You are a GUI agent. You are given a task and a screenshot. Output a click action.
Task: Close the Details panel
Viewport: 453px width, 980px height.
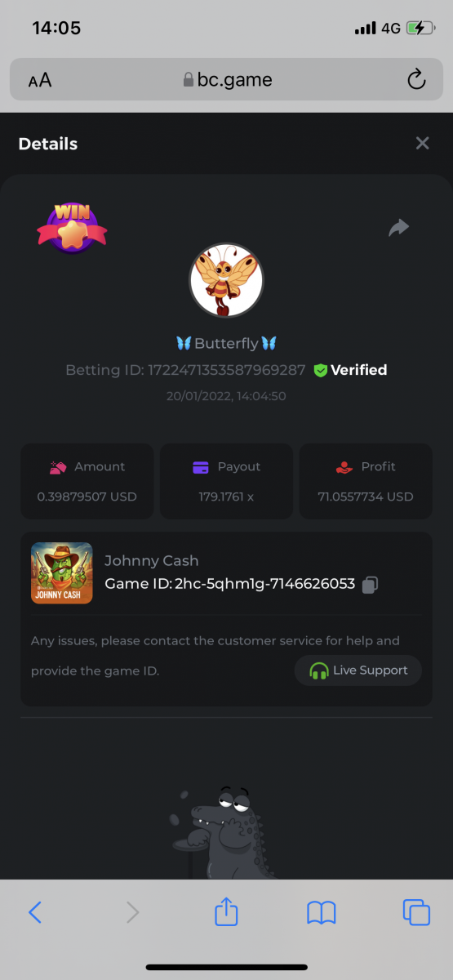[422, 144]
